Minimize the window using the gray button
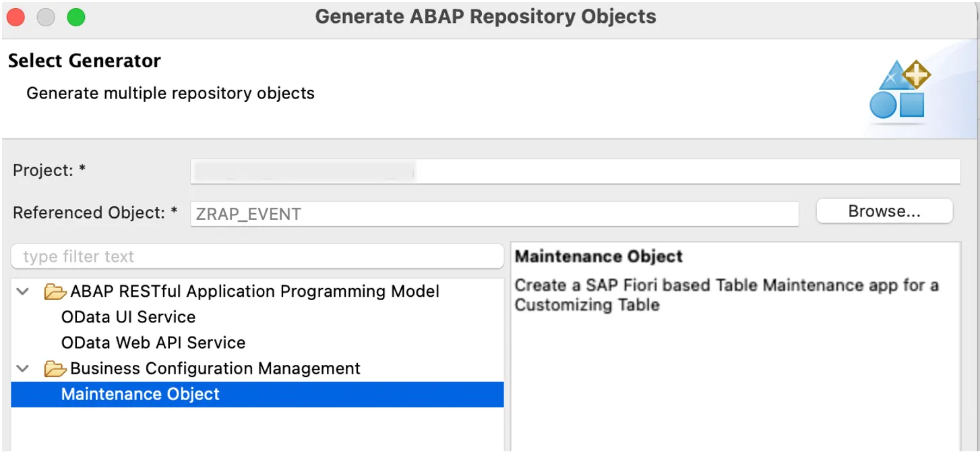Image resolution: width=980 pixels, height=460 pixels. 46,17
